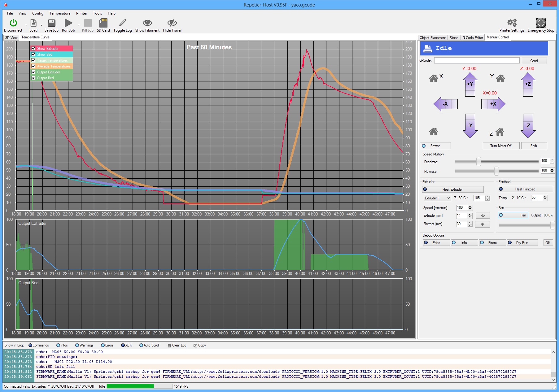Click the Load file icon
The height and width of the screenshot is (392, 559).
click(33, 23)
